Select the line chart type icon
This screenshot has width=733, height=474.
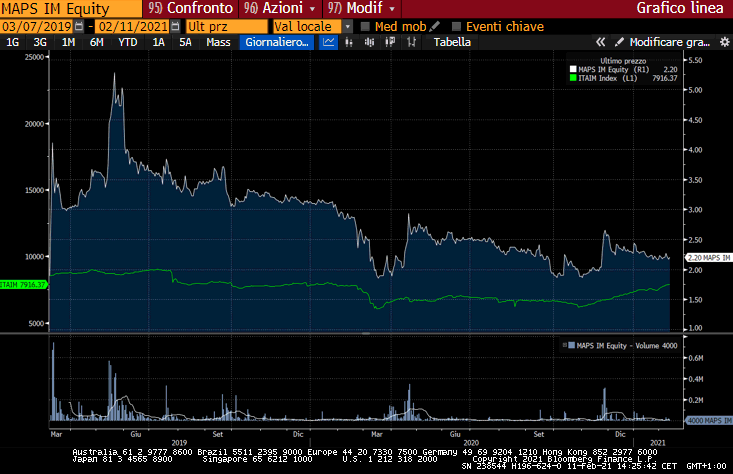[329, 43]
